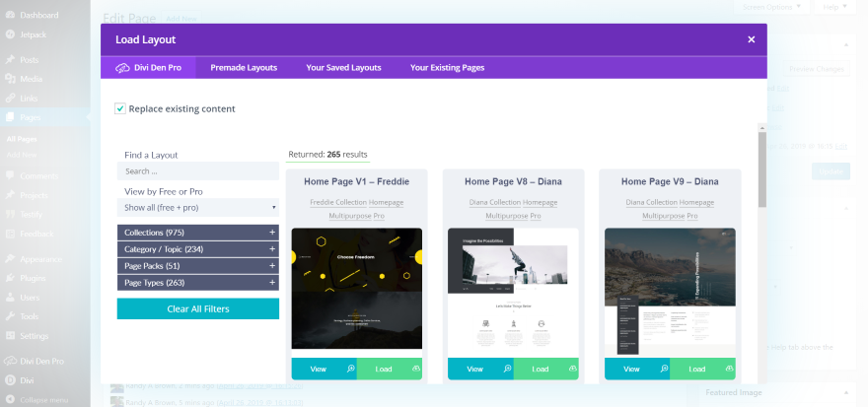Click the Find a Layout search field
The image size is (868, 407).
(198, 170)
